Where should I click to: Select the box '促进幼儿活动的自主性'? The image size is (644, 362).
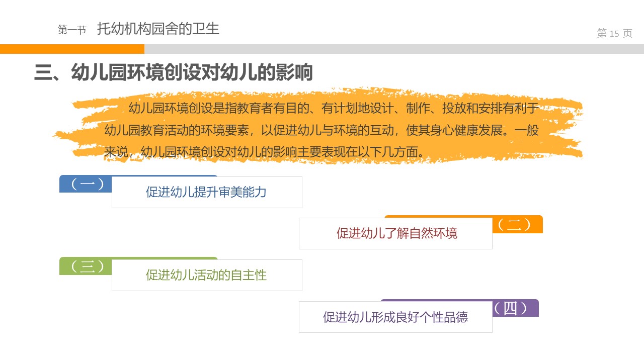tap(206, 275)
